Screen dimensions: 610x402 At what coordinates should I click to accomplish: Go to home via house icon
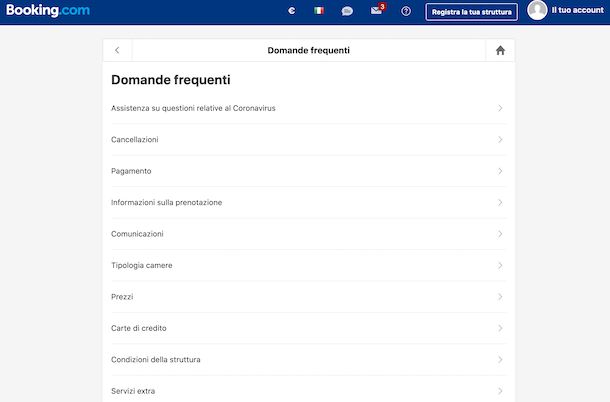pyautogui.click(x=500, y=50)
